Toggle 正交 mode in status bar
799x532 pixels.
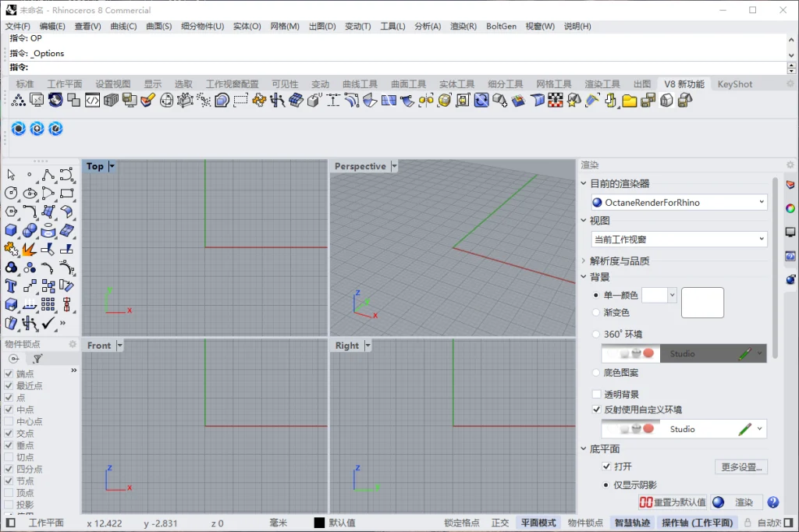tap(500, 523)
